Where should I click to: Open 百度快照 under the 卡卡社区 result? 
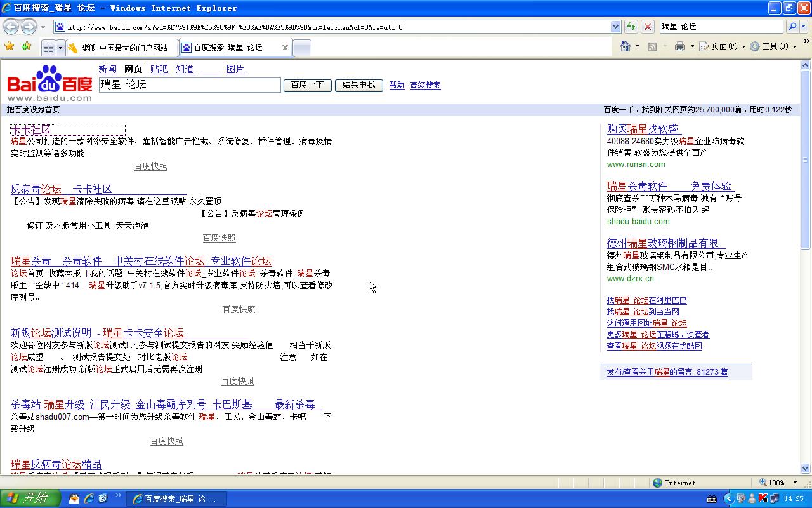(x=151, y=166)
